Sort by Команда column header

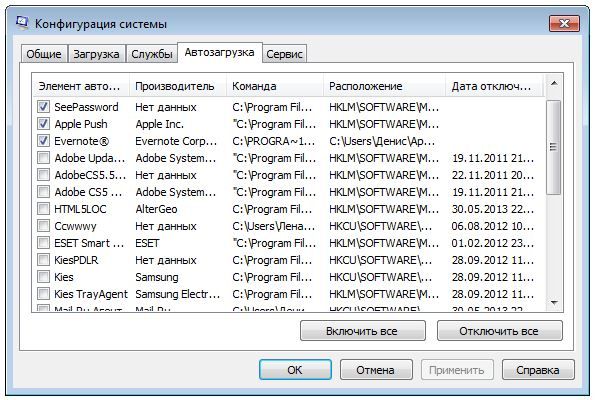(275, 86)
